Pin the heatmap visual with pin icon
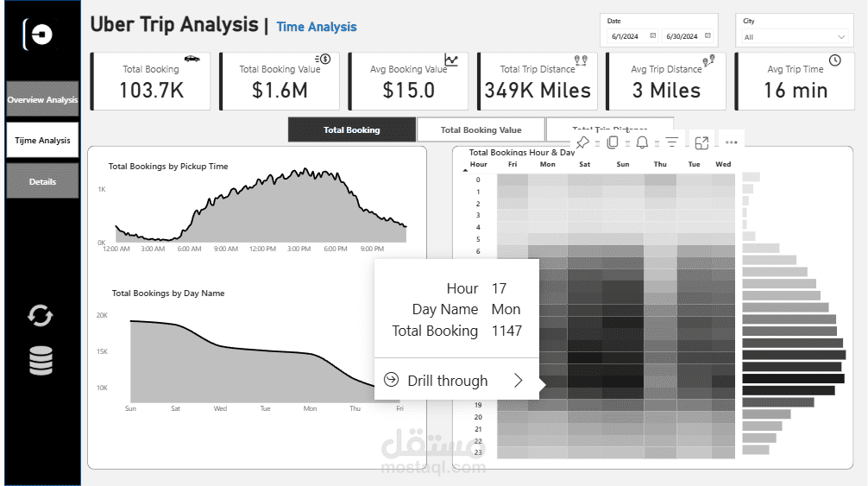 click(x=582, y=142)
